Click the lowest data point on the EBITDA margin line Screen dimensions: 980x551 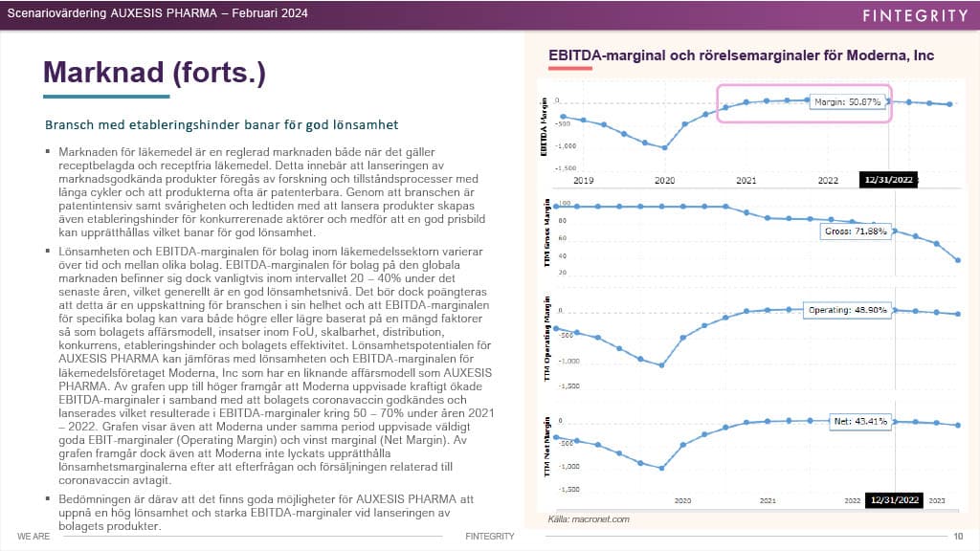point(664,148)
